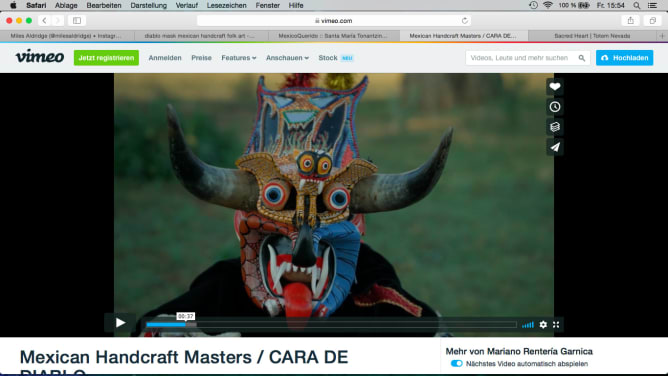Click the Mehr von Mariano Rentería Garnica heading
668x376 pixels.
point(519,351)
